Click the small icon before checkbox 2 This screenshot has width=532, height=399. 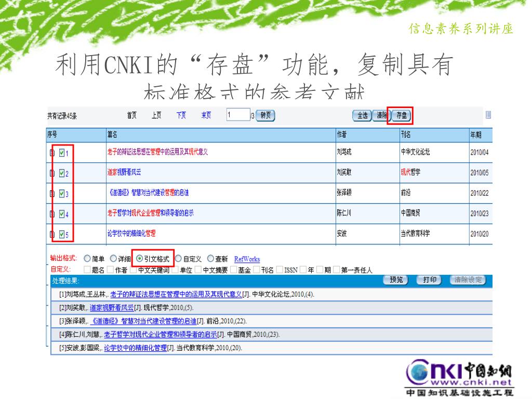(52, 174)
